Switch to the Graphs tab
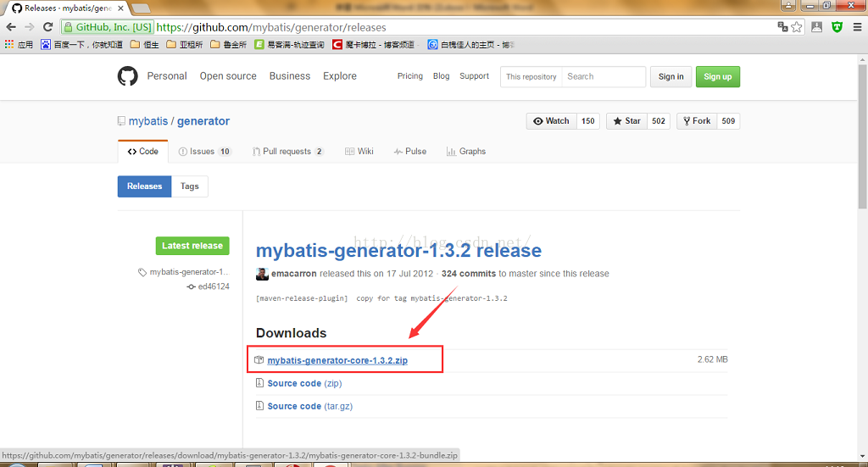 point(466,152)
